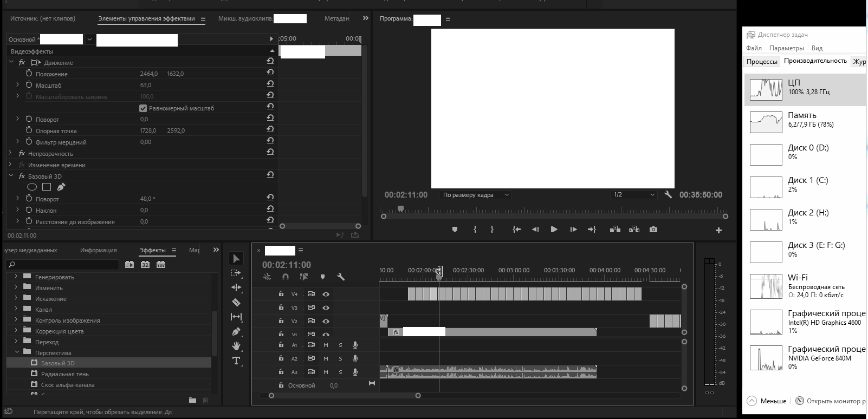Select the Razor tool in the toolbar
This screenshot has width=868, height=419.
click(x=236, y=303)
